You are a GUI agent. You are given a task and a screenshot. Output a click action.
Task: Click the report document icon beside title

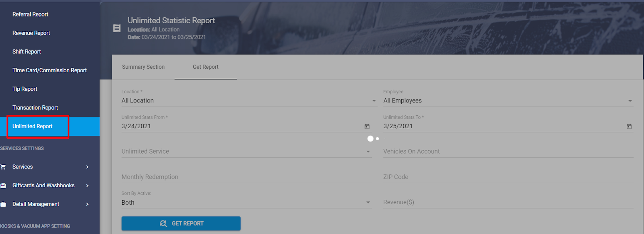pyautogui.click(x=117, y=28)
